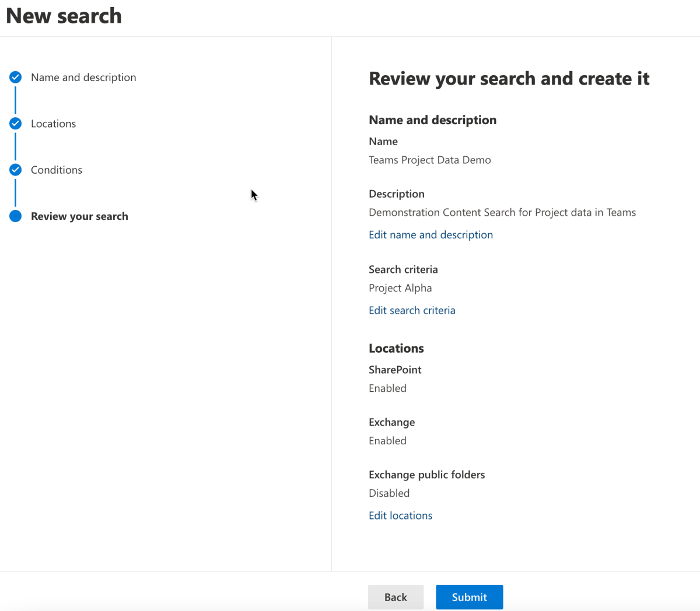Image resolution: width=700 pixels, height=611 pixels.
Task: Submit the new content search
Action: (469, 596)
